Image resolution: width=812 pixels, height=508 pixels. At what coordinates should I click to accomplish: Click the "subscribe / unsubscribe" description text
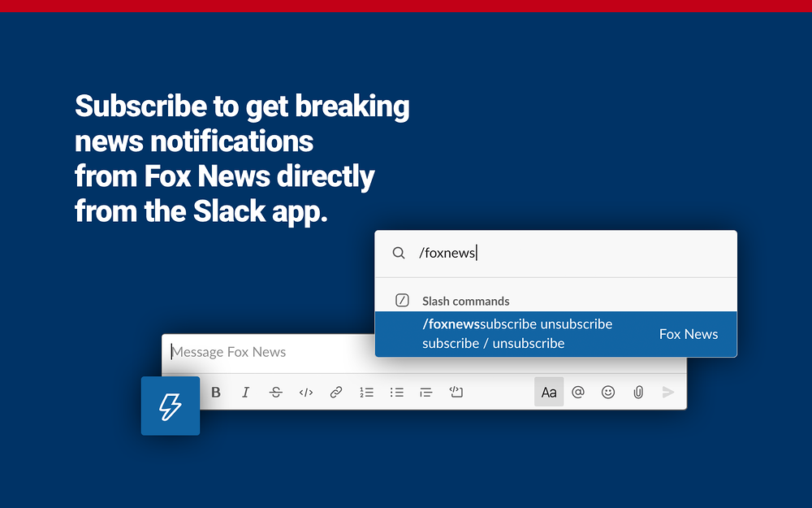pyautogui.click(x=493, y=344)
